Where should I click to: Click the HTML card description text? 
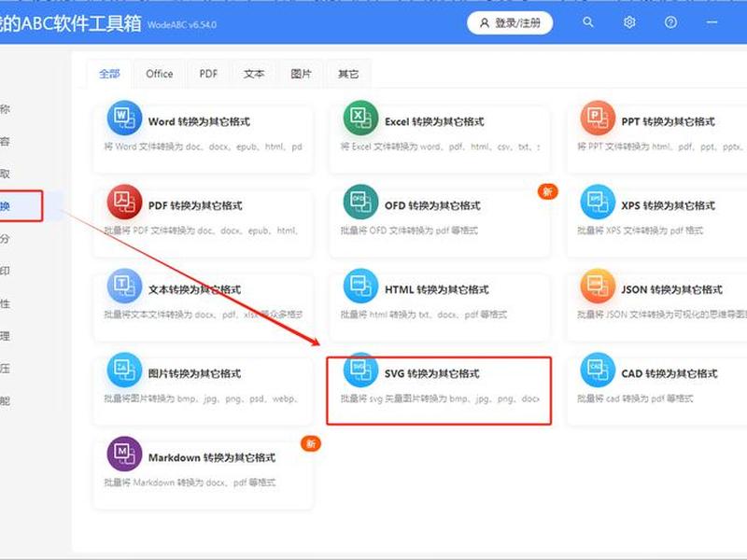click(x=424, y=315)
